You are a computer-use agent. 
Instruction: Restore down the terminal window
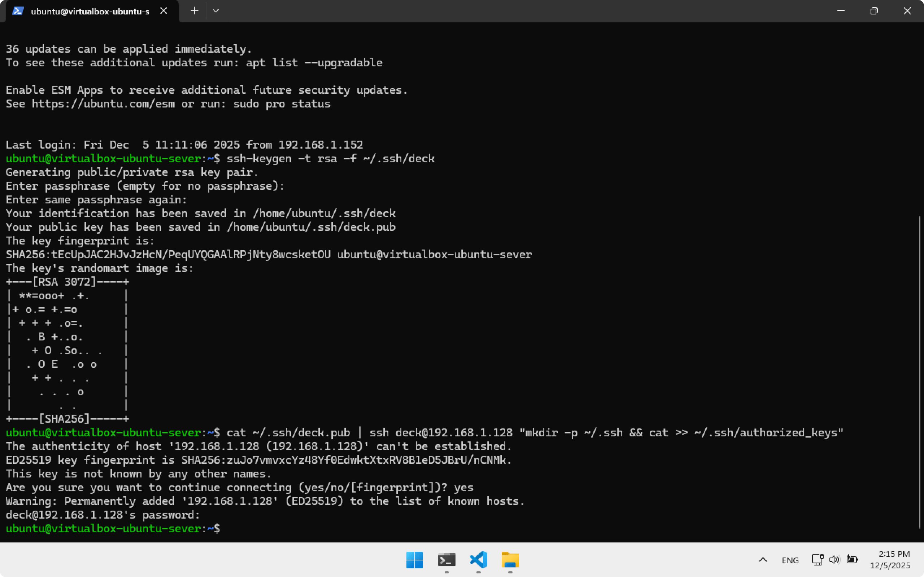coord(874,11)
